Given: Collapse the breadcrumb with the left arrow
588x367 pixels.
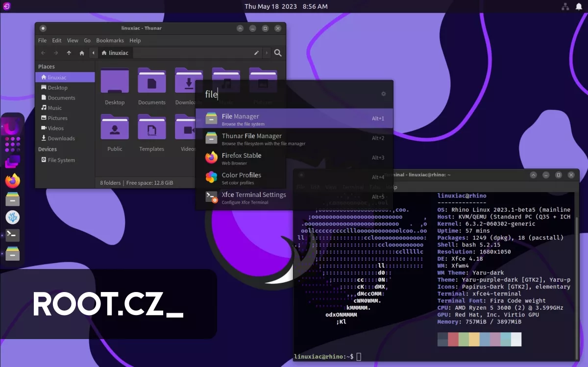Looking at the screenshot, I should point(93,52).
